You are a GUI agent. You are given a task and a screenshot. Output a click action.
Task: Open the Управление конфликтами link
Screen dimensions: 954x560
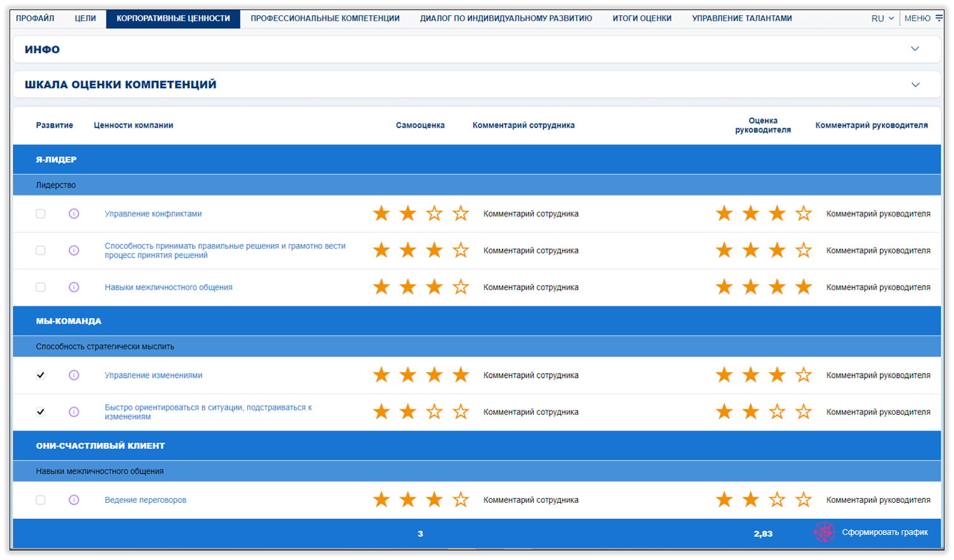[x=153, y=213]
